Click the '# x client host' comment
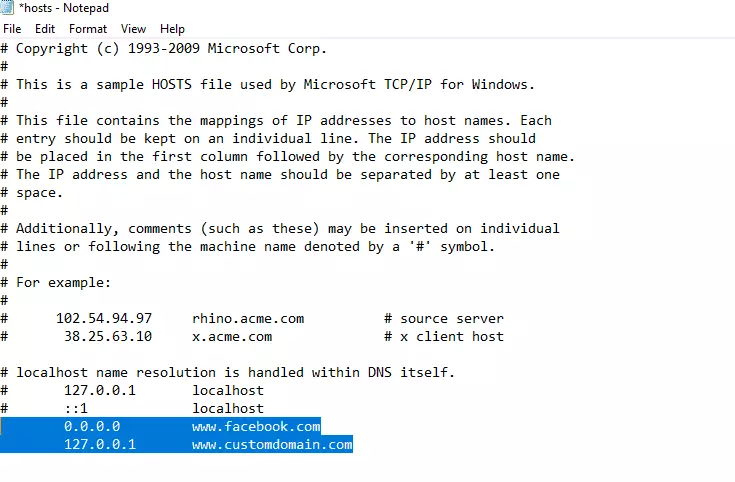This screenshot has width=735, height=482. coord(443,337)
